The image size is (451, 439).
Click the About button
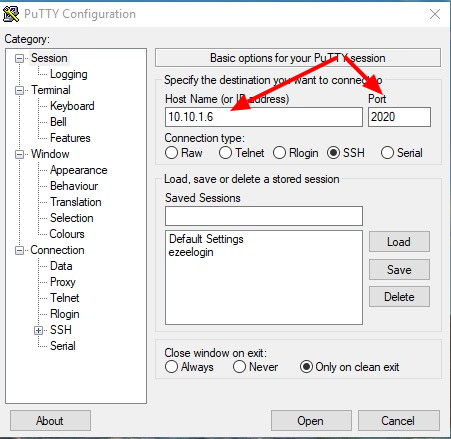(x=50, y=421)
